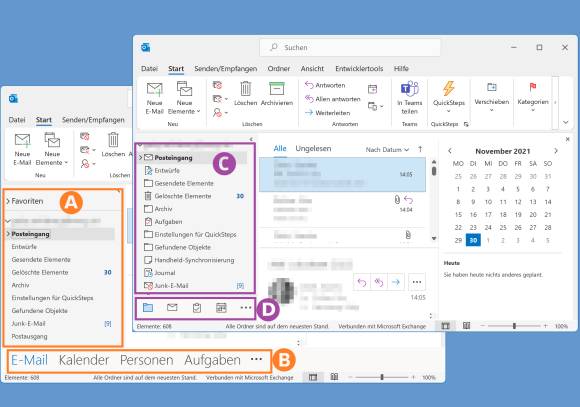This screenshot has width=580, height=407.
Task: Open Neue Elemente in the front window ribbon
Action: [x=184, y=98]
